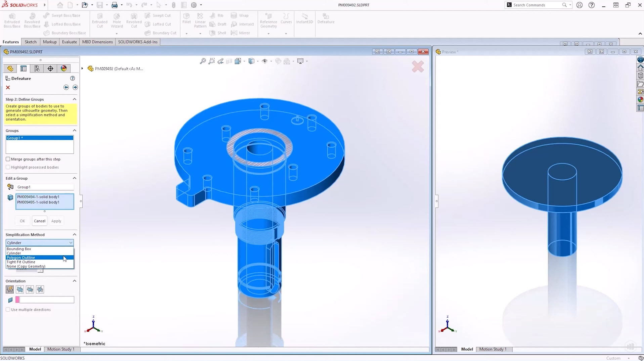Screen dimensions: 644x361
Task: Switch to the Sketch ribbon tab
Action: coord(31,42)
